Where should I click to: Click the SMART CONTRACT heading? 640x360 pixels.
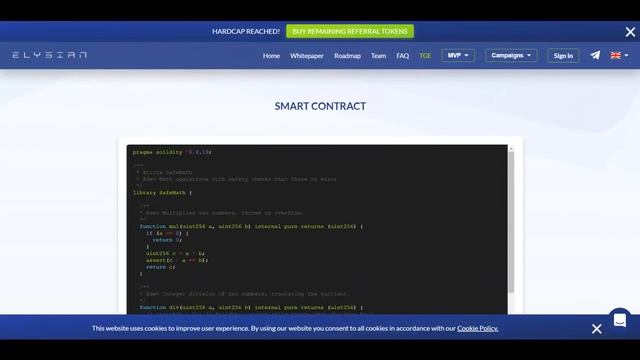click(x=320, y=106)
